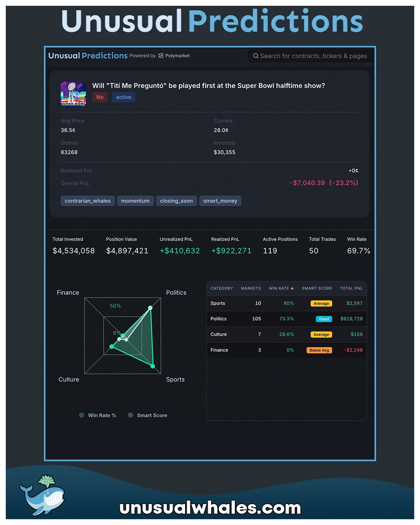Image resolution: width=420 pixels, height=525 pixels.
Task: Click the 28.6% Culture win rate cell
Action: pyautogui.click(x=287, y=334)
